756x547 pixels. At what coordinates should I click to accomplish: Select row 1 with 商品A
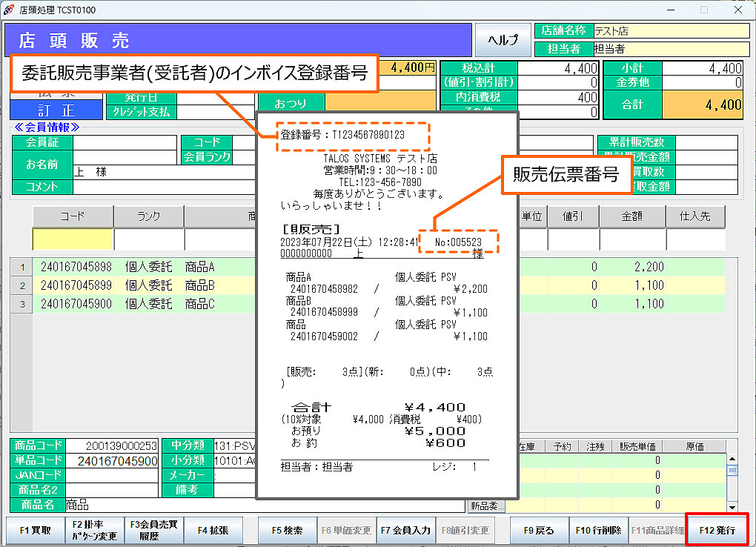tap(148, 267)
